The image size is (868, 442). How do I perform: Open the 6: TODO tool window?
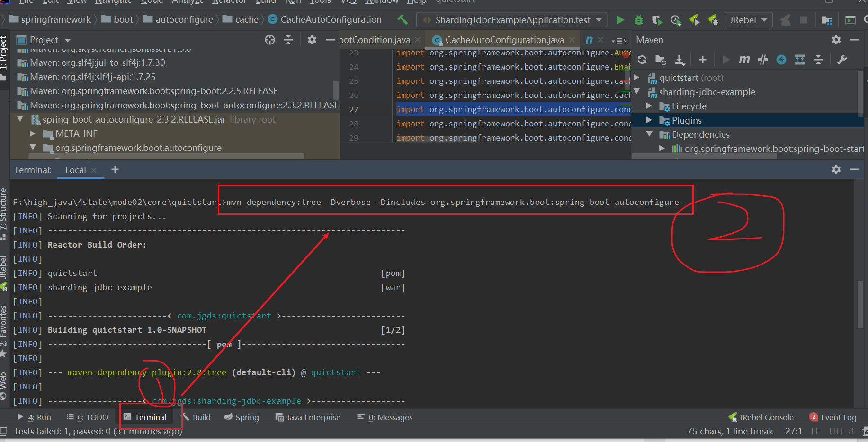click(x=87, y=417)
